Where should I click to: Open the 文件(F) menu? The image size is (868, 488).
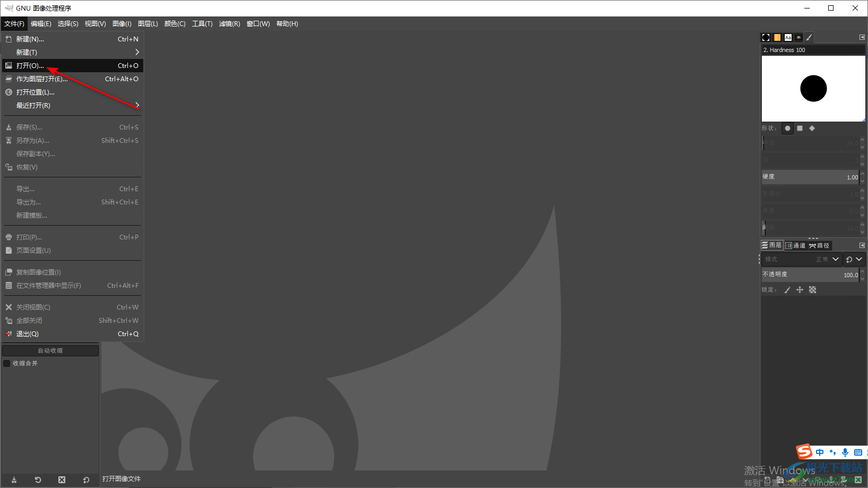tap(14, 24)
